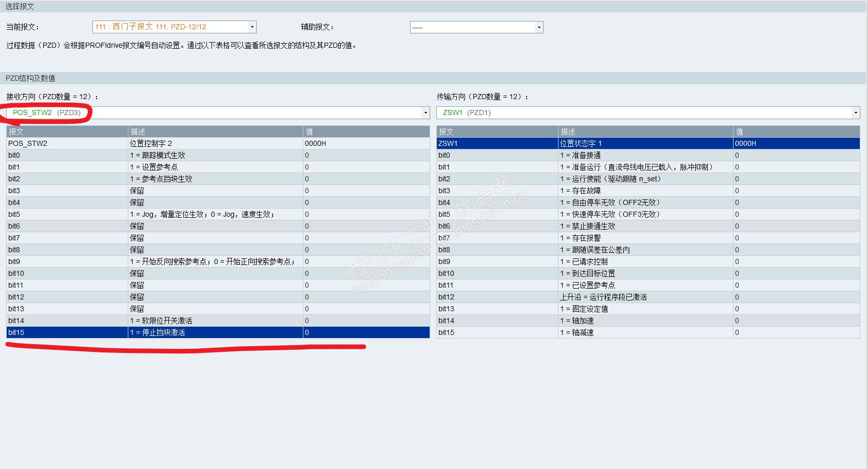Select the '自由停车无效（OFF2无效）' row
The width and height of the screenshot is (868, 469).
648,202
